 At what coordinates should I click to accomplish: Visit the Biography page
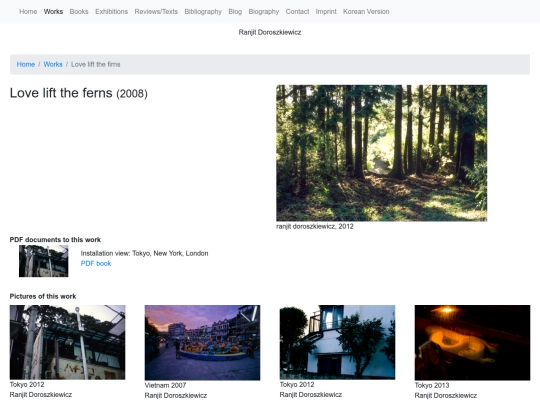263,12
